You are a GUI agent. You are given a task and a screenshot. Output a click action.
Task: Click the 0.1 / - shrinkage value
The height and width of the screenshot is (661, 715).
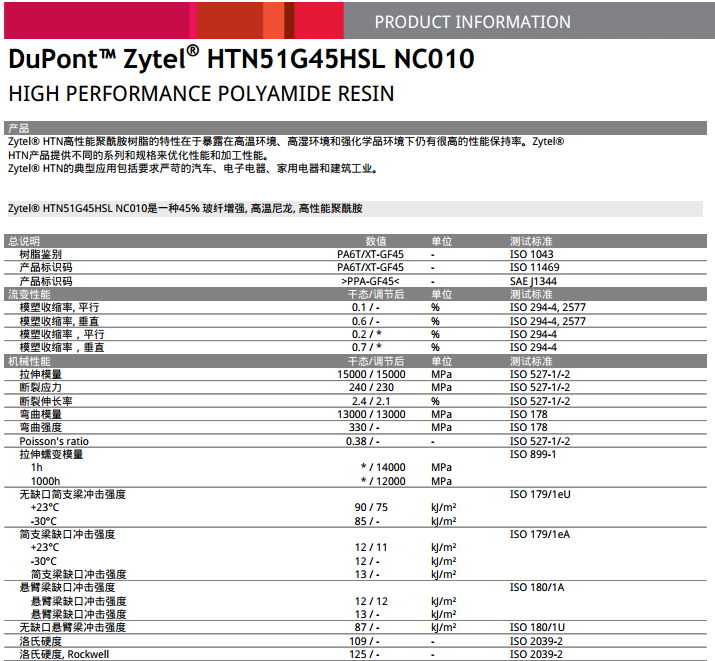pos(365,308)
